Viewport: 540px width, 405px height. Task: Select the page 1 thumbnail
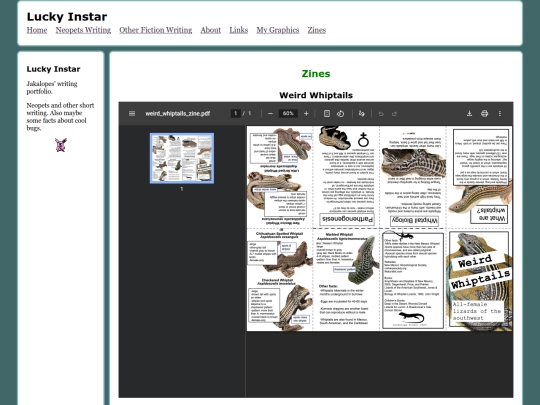[x=182, y=158]
